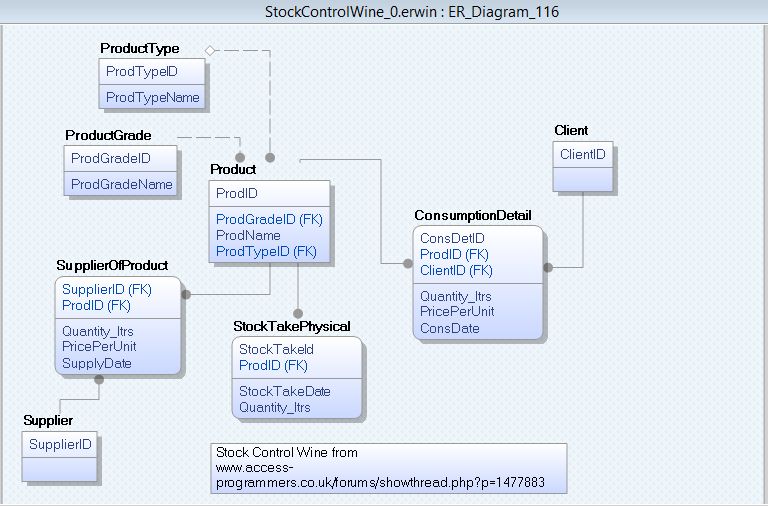Select the ProductType entity title
This screenshot has height=506, width=768.
[x=140, y=48]
